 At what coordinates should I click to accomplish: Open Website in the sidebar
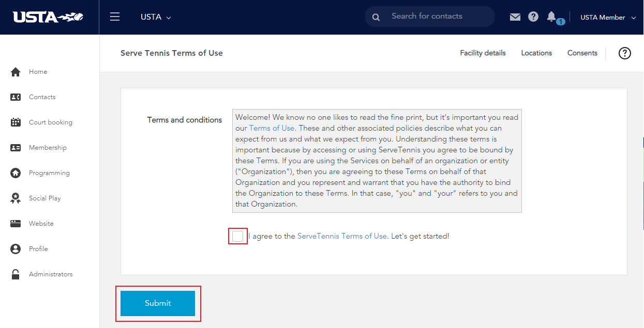pyautogui.click(x=41, y=224)
